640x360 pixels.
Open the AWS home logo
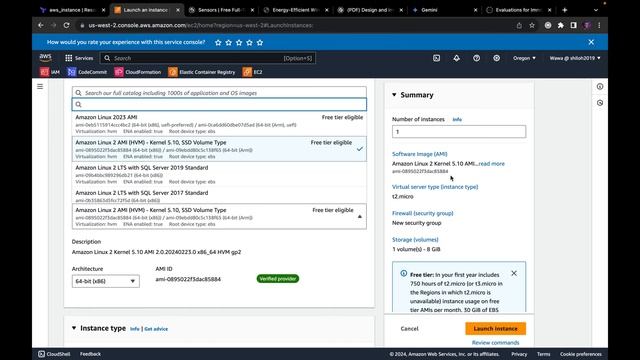[45, 58]
